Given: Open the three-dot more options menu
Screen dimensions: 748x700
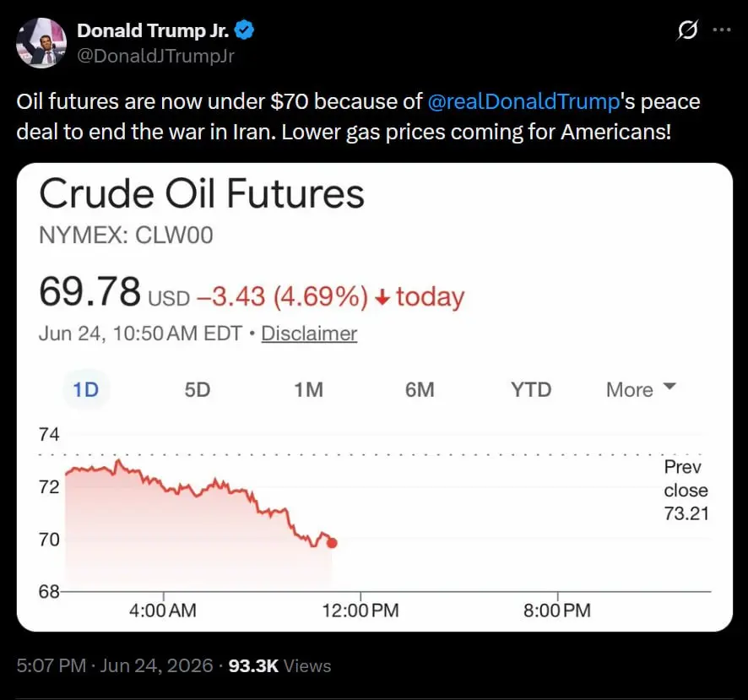Looking at the screenshot, I should [x=721, y=30].
